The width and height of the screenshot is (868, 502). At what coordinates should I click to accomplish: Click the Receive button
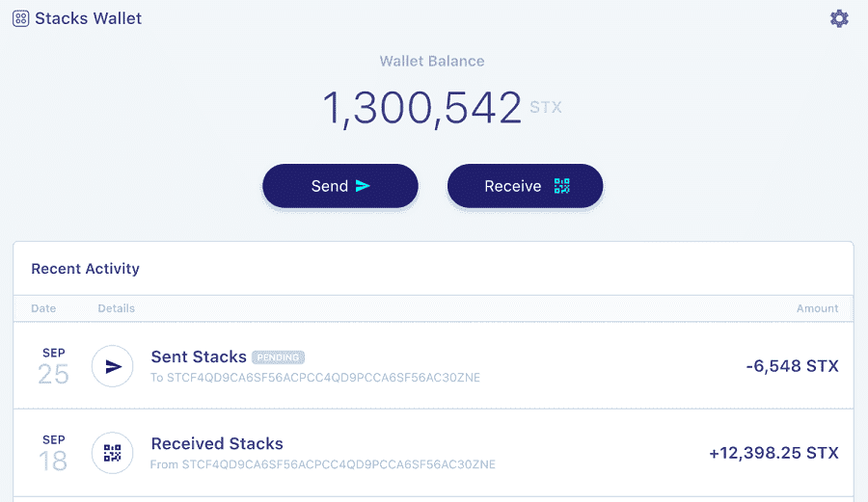(x=525, y=186)
